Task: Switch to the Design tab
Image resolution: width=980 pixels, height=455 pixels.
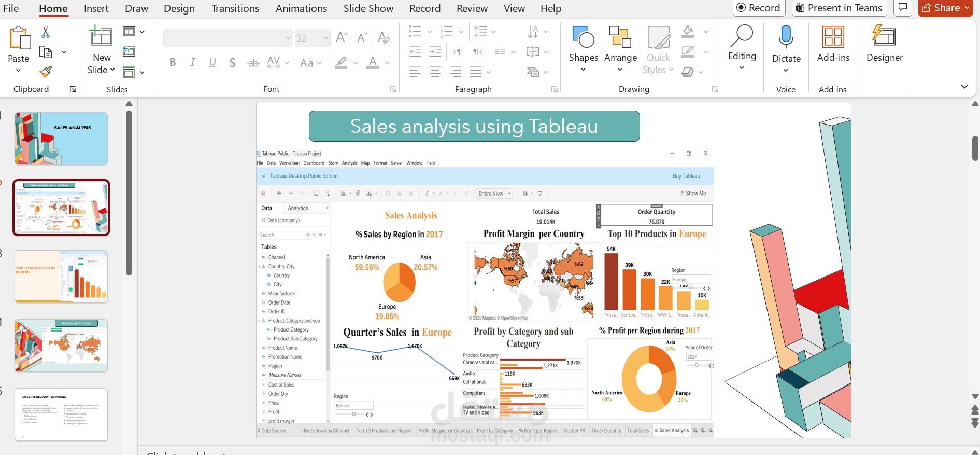Action: pyautogui.click(x=179, y=8)
